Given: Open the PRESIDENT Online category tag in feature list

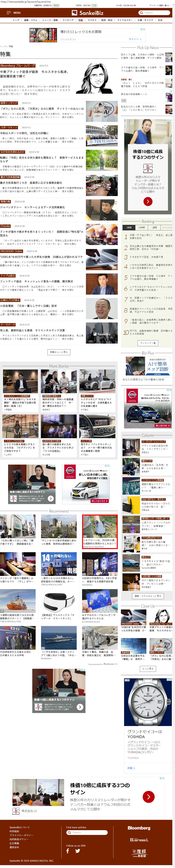Looking at the screenshot, I should pyautogui.click(x=12, y=251).
